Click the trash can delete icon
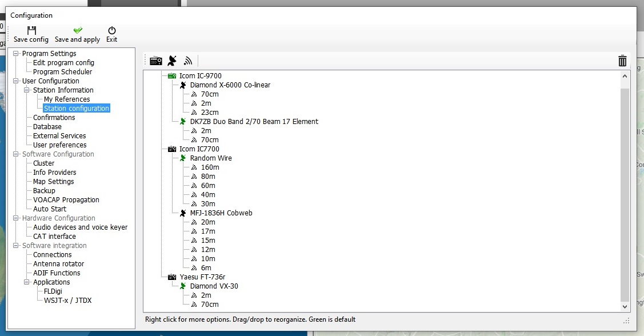 pos(622,61)
